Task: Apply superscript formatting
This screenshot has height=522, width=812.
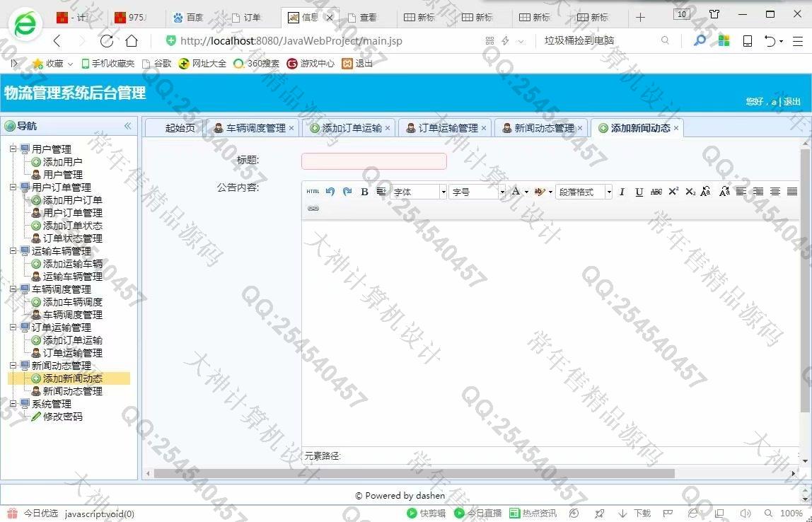Action: point(673,192)
